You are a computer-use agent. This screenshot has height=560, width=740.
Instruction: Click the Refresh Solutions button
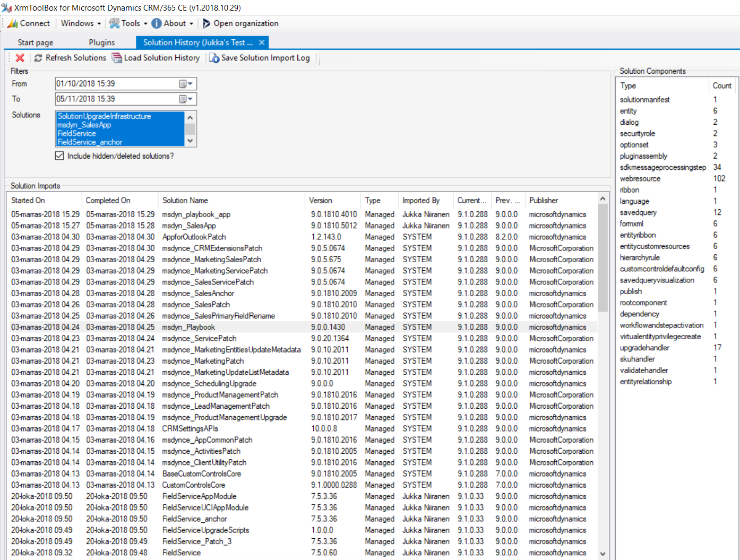click(70, 58)
